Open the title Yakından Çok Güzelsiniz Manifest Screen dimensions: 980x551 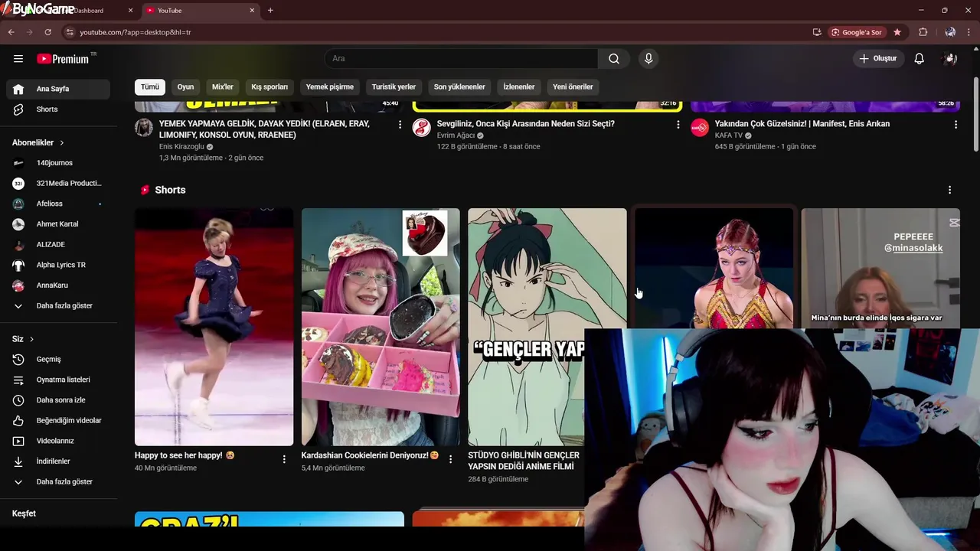pos(802,124)
